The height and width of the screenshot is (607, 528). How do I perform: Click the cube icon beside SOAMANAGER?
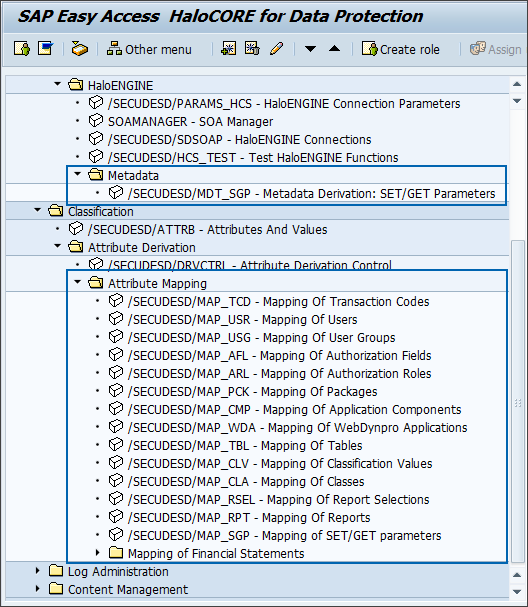pos(96,121)
